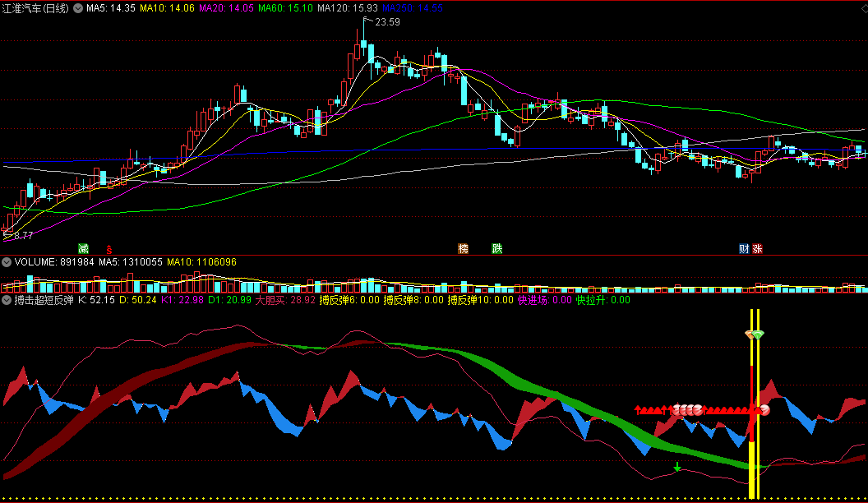Select the MA60: 15.10 label
The height and width of the screenshot is (503, 868).
point(286,8)
